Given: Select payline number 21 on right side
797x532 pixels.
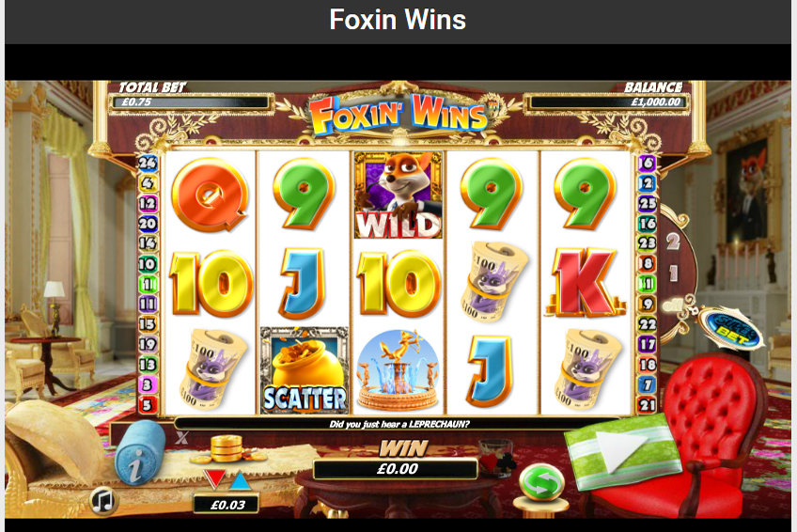Looking at the screenshot, I should click(x=648, y=405).
